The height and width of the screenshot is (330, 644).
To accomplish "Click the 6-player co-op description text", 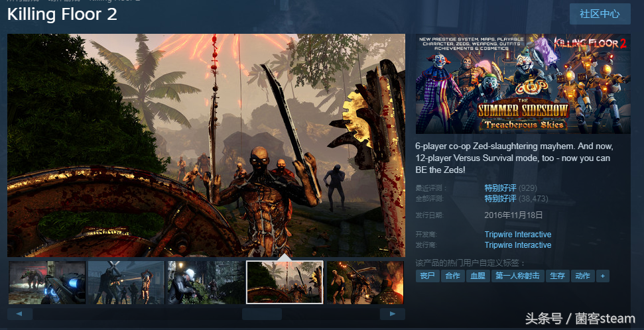I will (x=514, y=158).
